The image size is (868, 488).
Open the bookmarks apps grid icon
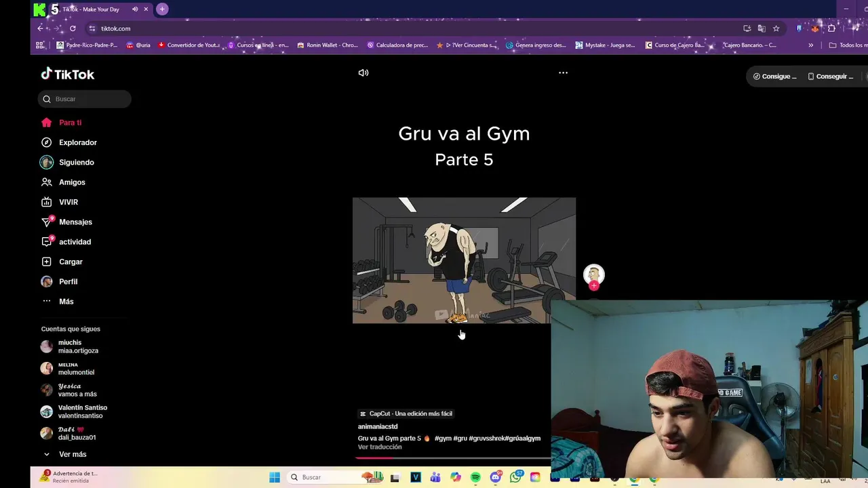[x=40, y=45]
